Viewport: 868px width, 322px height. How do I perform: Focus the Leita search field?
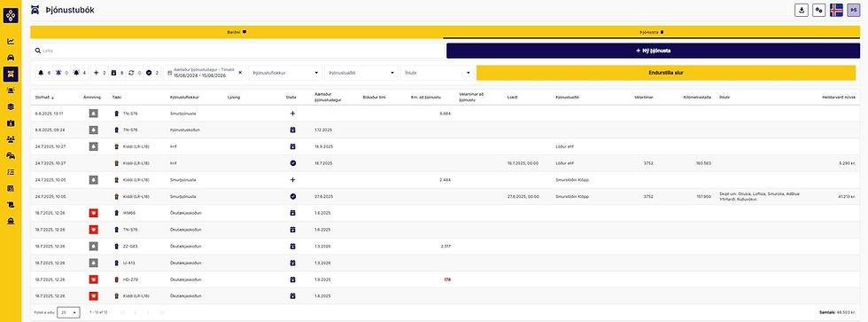(237, 51)
